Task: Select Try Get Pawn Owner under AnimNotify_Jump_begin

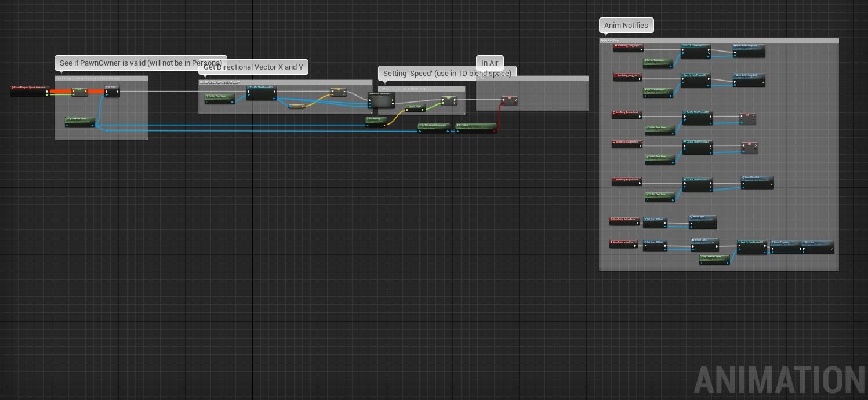Action: pyautogui.click(x=659, y=63)
